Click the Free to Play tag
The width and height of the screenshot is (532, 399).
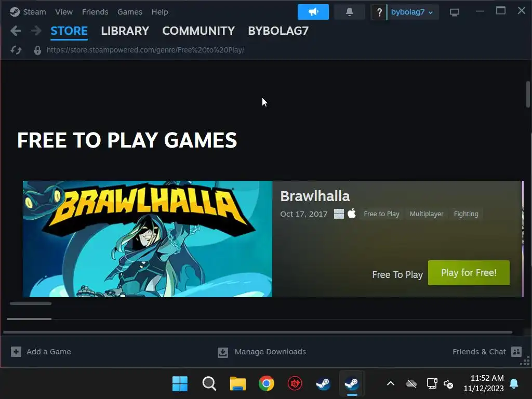pyautogui.click(x=381, y=214)
